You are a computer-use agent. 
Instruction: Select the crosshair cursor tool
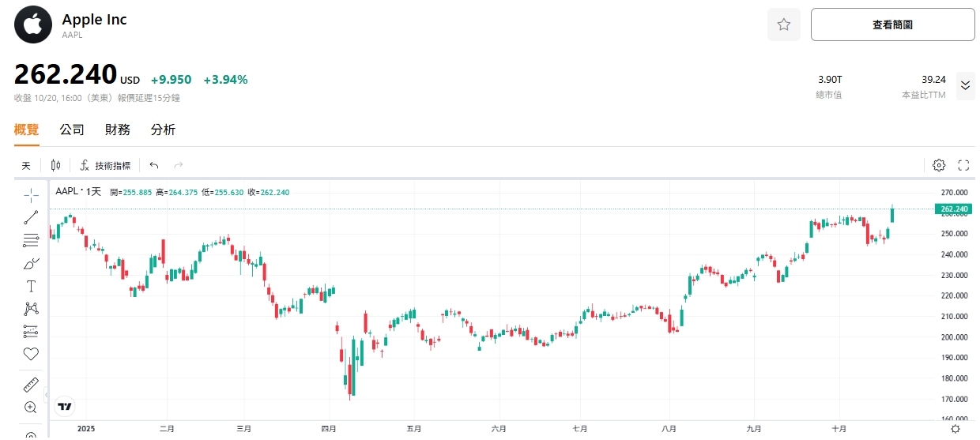click(31, 194)
